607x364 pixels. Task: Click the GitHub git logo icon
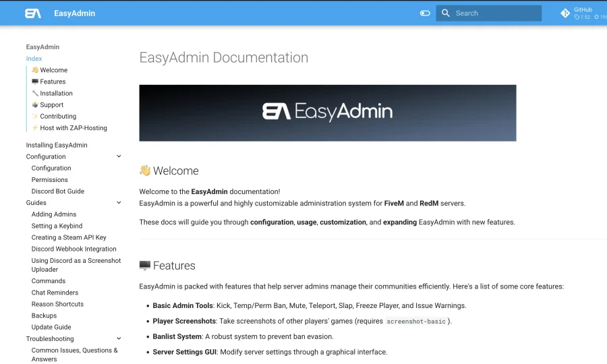pos(565,13)
